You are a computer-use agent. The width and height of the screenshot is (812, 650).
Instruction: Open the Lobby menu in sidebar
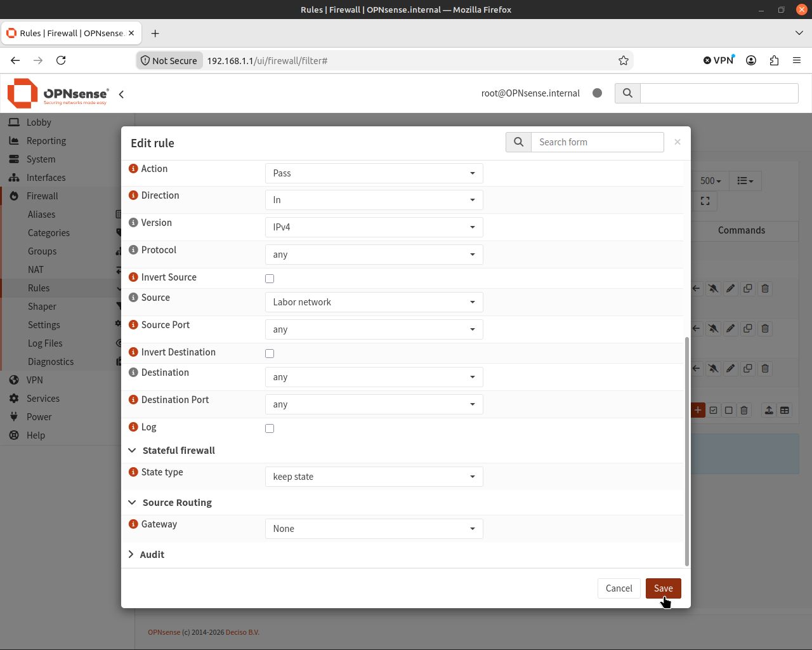point(39,123)
